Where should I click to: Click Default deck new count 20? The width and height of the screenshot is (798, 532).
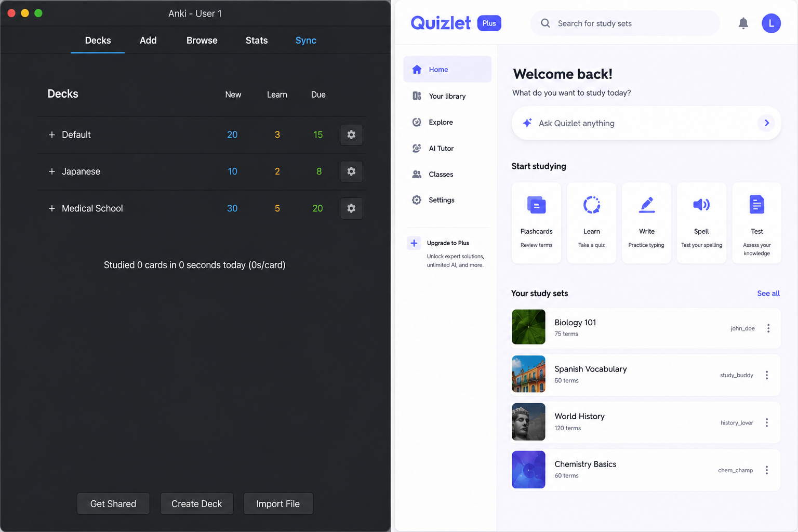(x=232, y=135)
